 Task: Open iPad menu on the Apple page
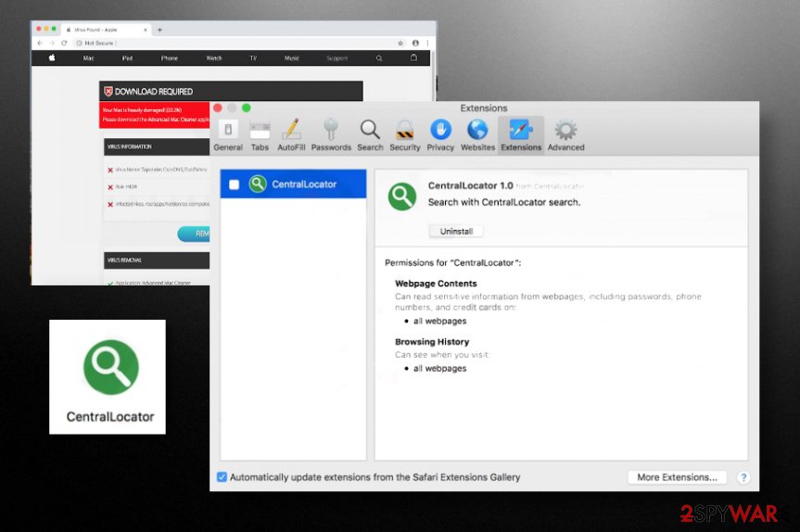click(127, 58)
